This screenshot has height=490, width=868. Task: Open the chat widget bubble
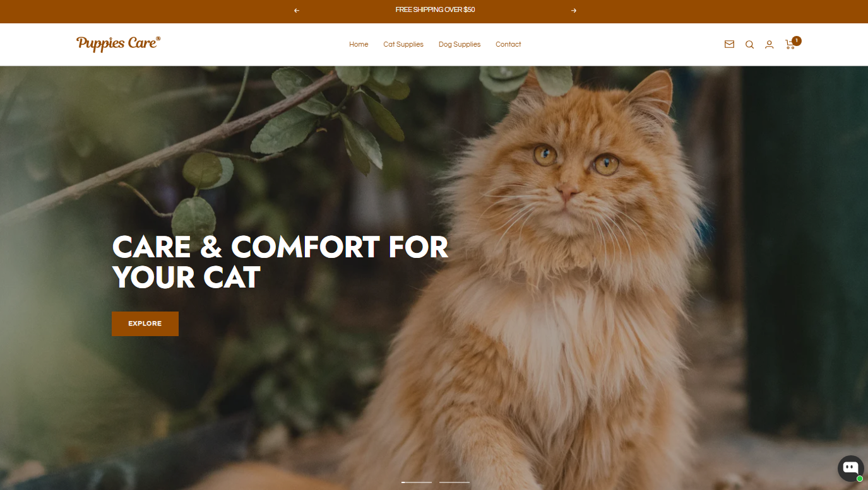point(850,468)
